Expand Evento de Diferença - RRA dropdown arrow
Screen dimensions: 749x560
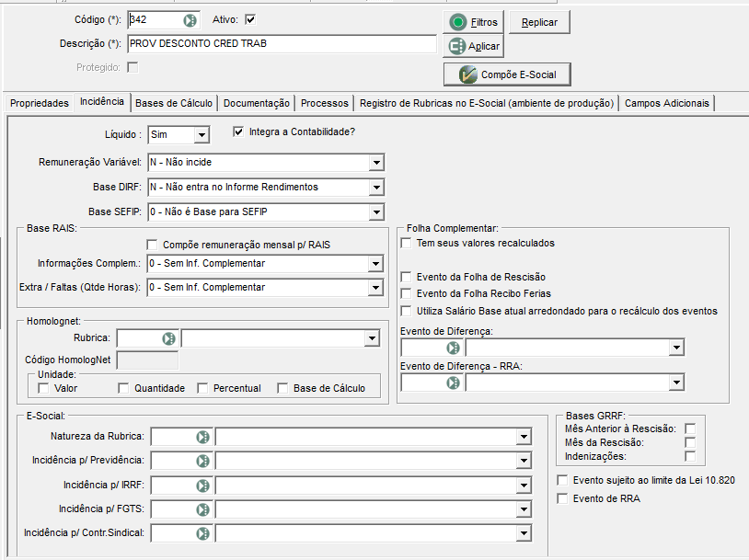click(676, 383)
